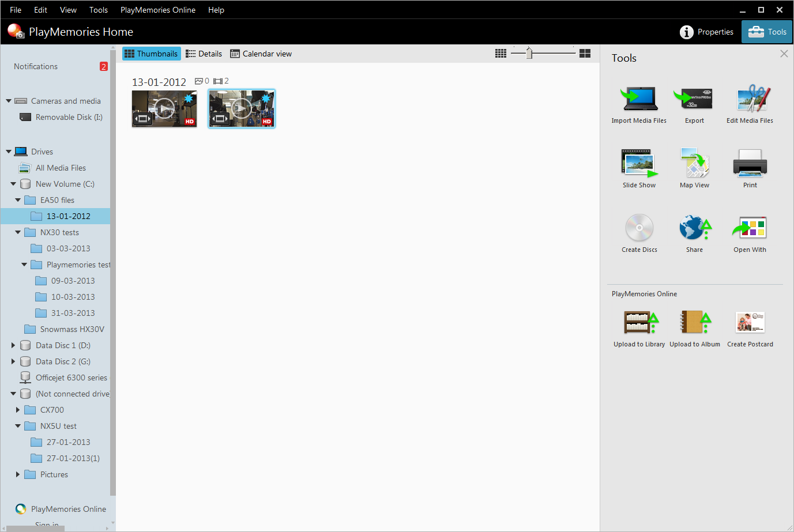Select the 27-01-2013 folder
This screenshot has width=794, height=532.
click(x=61, y=442)
